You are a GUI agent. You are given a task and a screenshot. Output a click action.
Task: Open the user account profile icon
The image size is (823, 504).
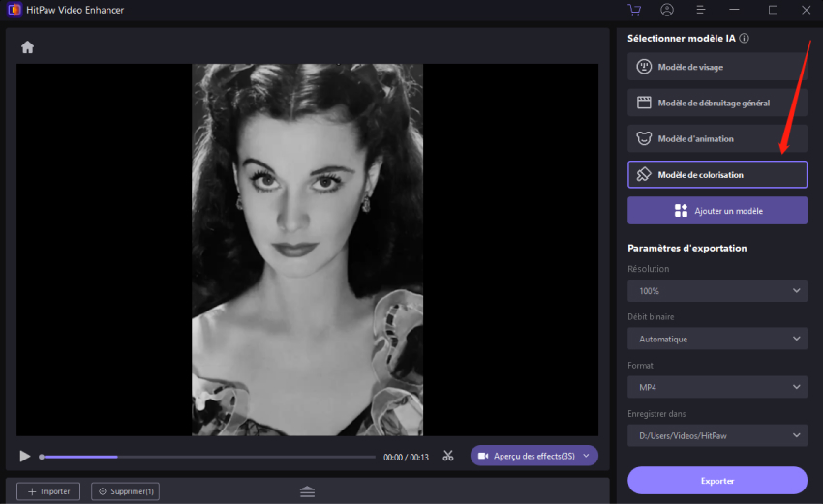667,10
